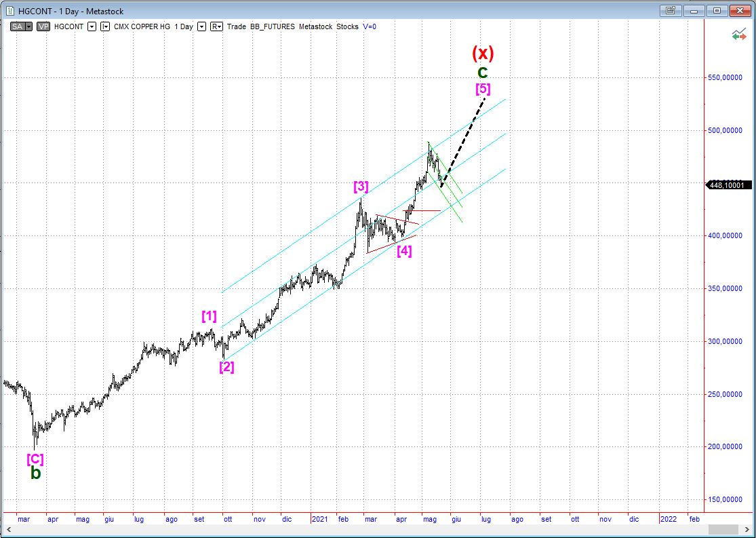
Task: Select the red (x) wave label
Action: pyautogui.click(x=483, y=53)
